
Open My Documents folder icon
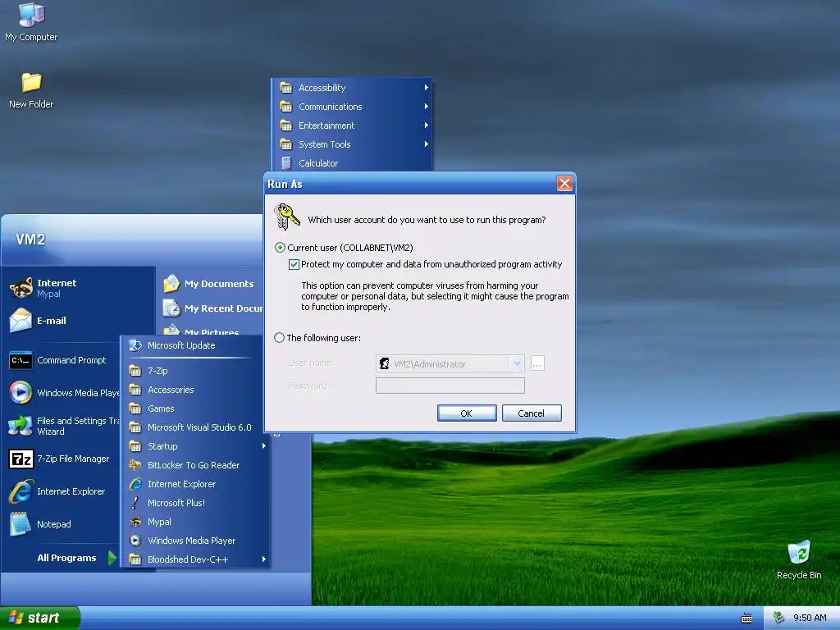tap(171, 283)
